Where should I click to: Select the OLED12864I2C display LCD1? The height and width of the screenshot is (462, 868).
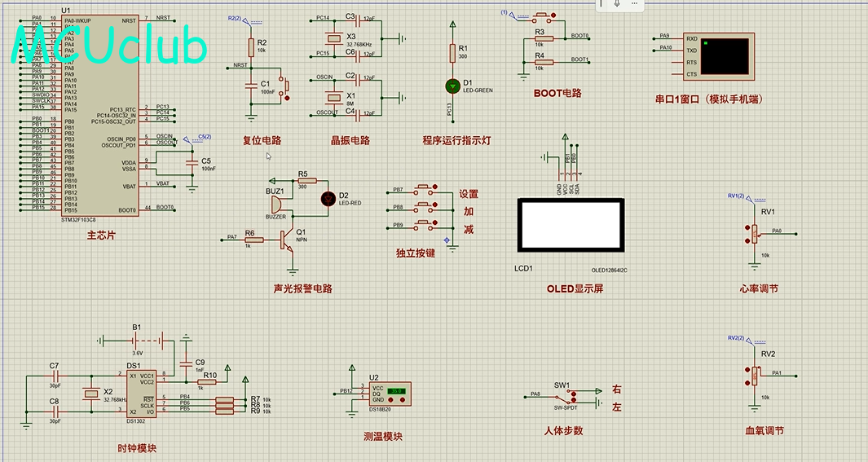pyautogui.click(x=571, y=225)
